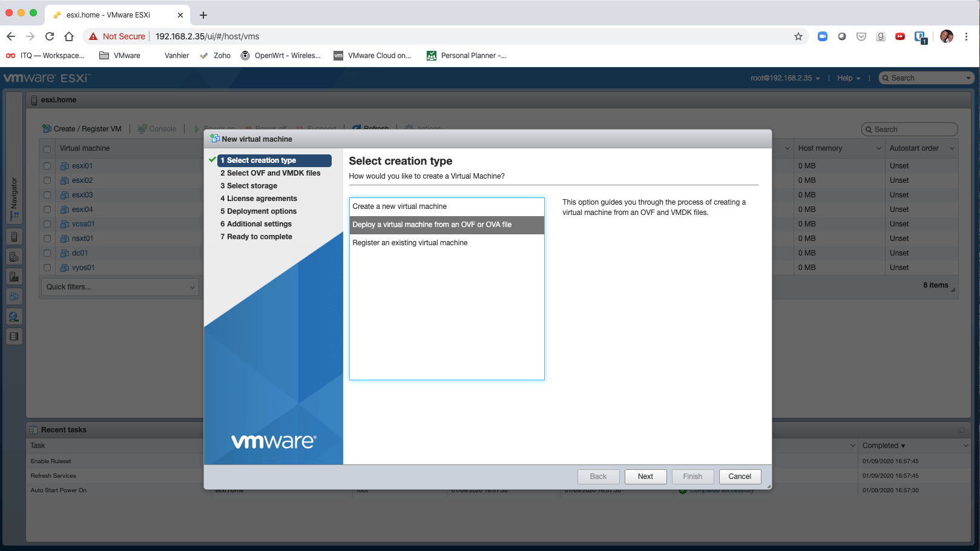Select all virtual machines checkbox
The image size is (980, 551).
pos(47,149)
